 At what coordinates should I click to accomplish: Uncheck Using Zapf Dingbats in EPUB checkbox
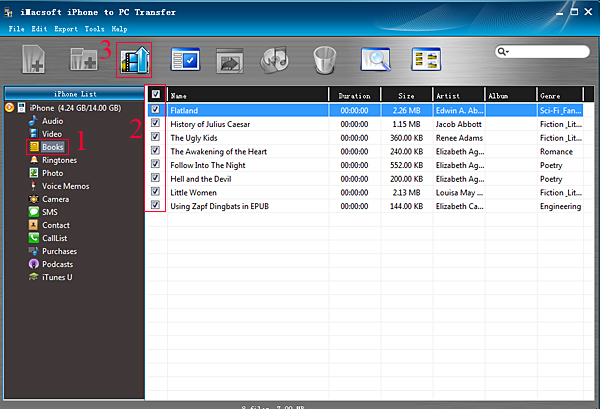click(x=155, y=205)
